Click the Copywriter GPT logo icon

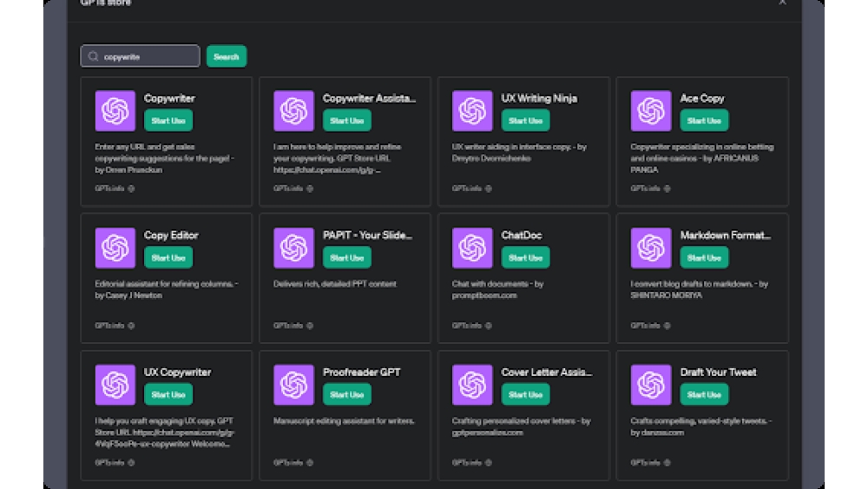(115, 111)
